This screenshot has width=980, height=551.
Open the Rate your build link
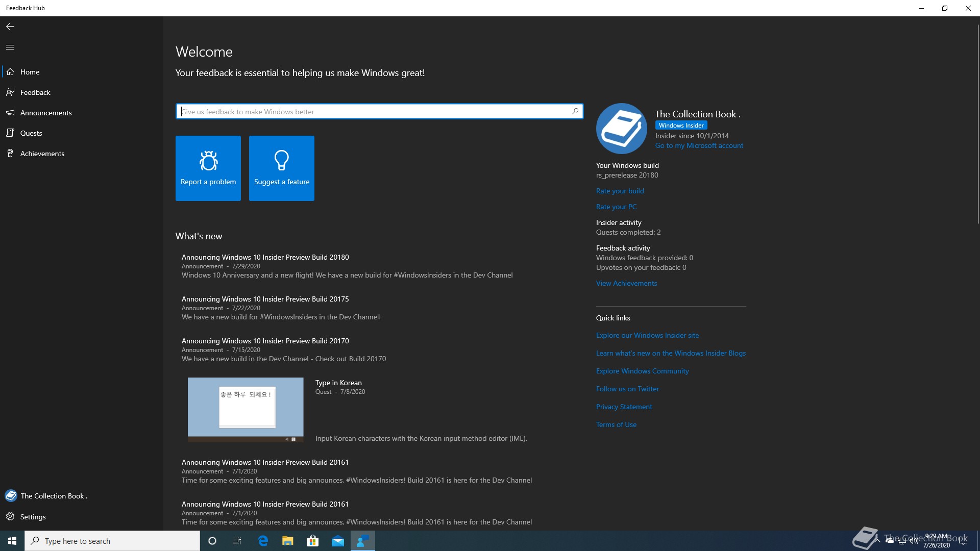point(620,191)
